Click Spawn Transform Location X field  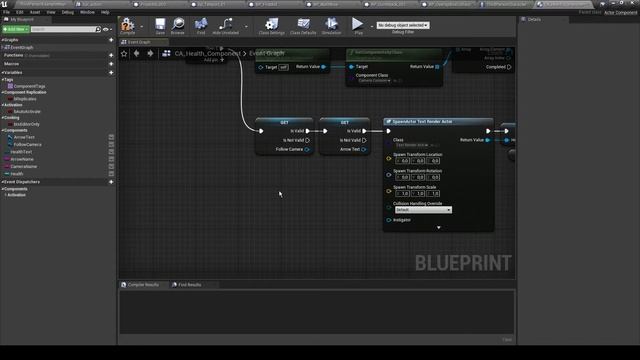point(402,161)
